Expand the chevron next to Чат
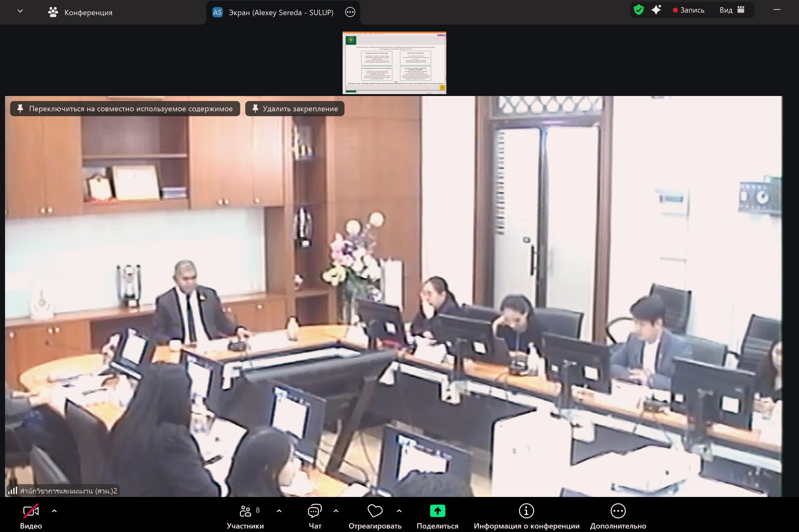The width and height of the screenshot is (799, 532). [336, 511]
